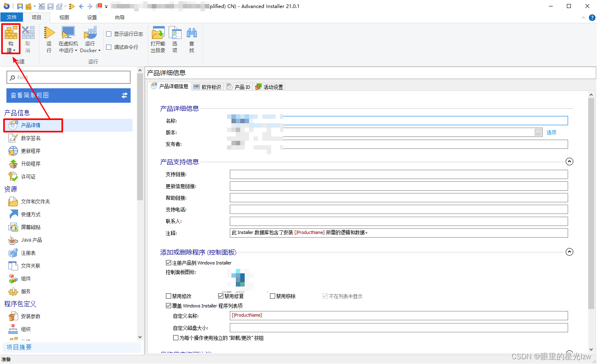This screenshot has height=364, width=597.
Task: Open the 视图 ribbon menu
Action: coord(64,17)
